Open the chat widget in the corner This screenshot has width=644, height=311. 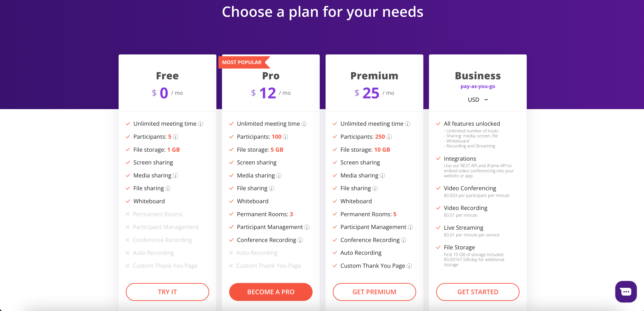[x=626, y=292]
